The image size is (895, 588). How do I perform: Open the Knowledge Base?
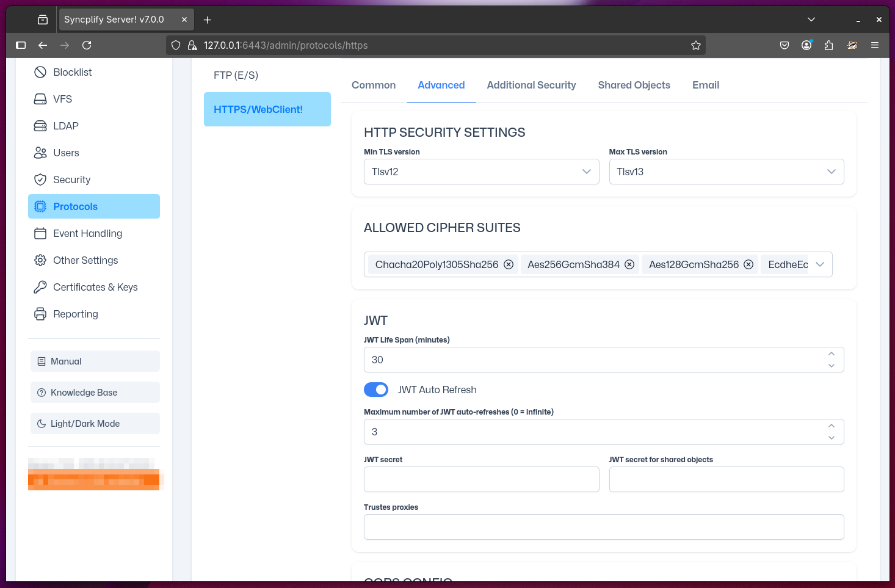coord(83,393)
